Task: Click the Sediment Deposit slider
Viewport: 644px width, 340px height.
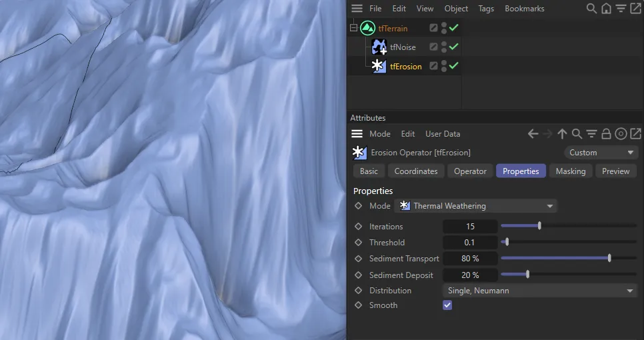Action: point(569,274)
